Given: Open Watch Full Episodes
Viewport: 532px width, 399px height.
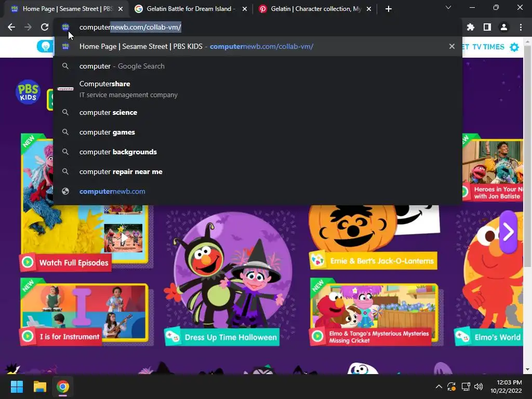Looking at the screenshot, I should 65,262.
